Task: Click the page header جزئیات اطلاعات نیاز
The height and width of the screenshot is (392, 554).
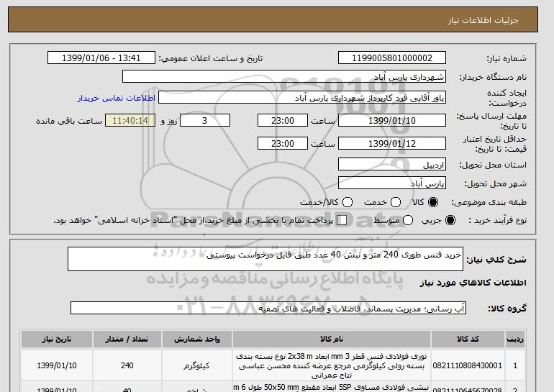Action: 483,20
